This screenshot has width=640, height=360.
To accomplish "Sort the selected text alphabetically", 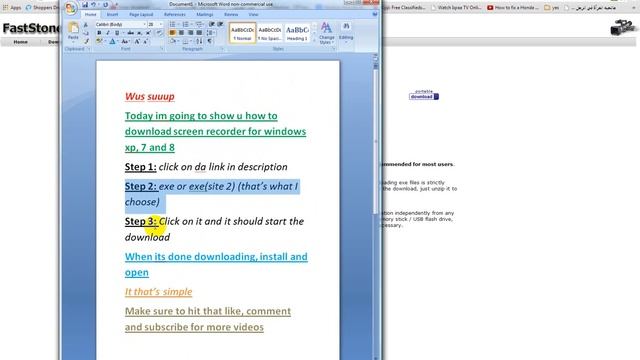I will click(x=199, y=41).
